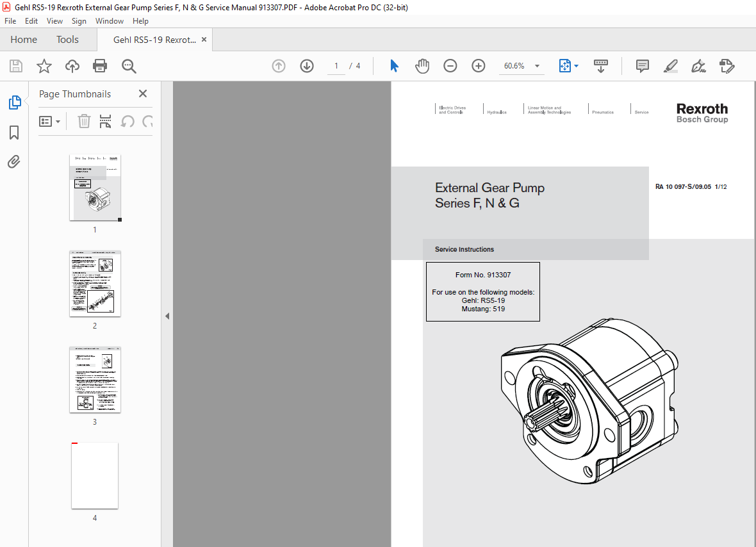Delete selected page with trash icon

pos(84,122)
